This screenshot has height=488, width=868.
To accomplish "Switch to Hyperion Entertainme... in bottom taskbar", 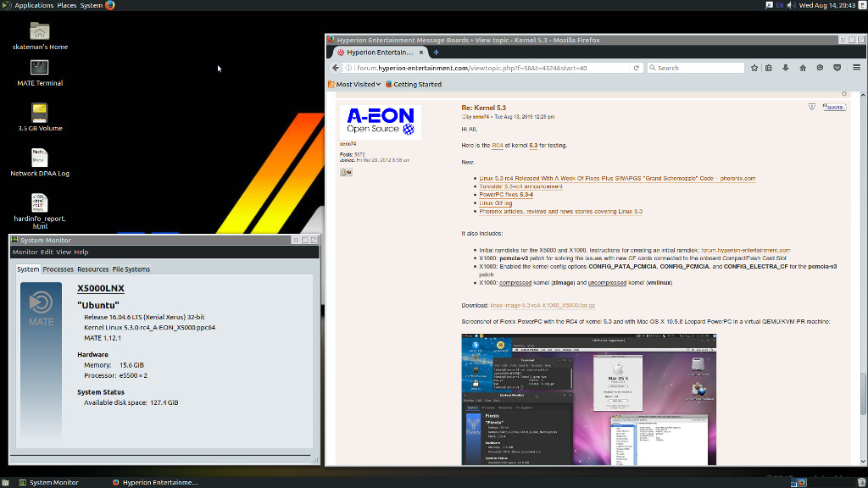I will pos(155,482).
